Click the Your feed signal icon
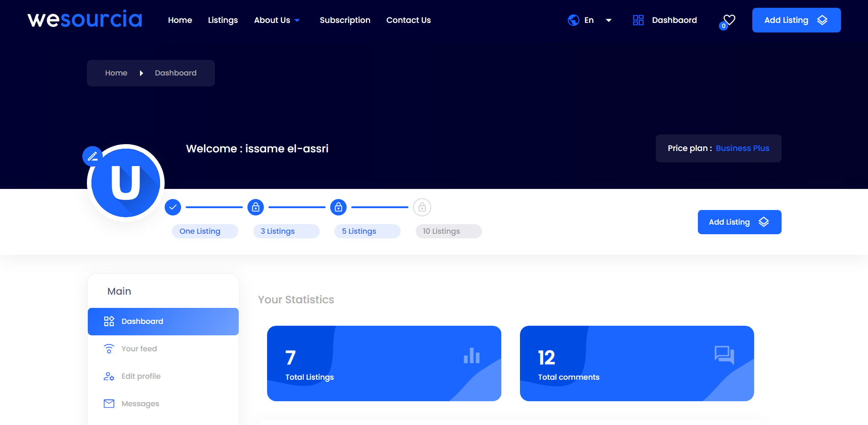This screenshot has height=425, width=868. pyautogui.click(x=109, y=349)
